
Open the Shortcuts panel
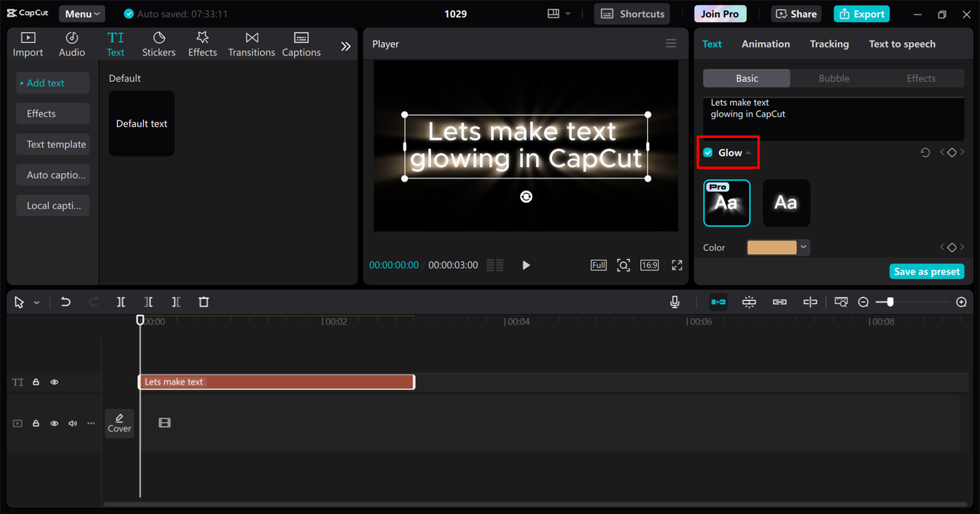(632, 14)
